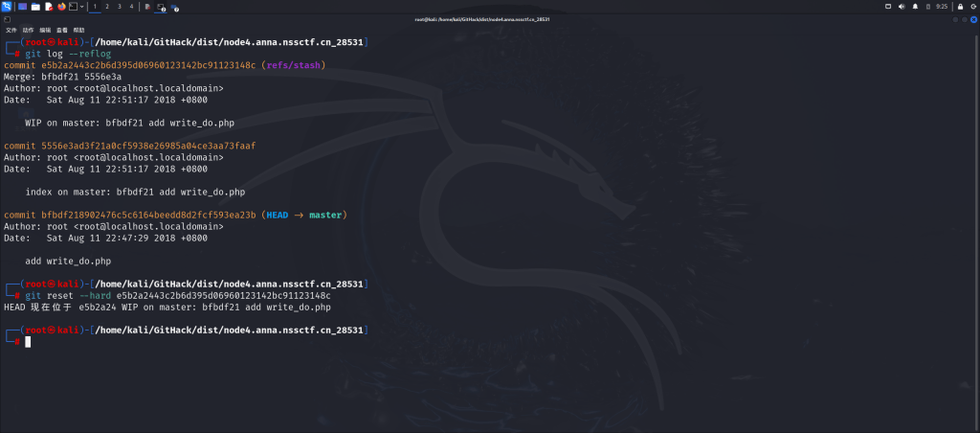Open the 文件 menu

coord(11,30)
